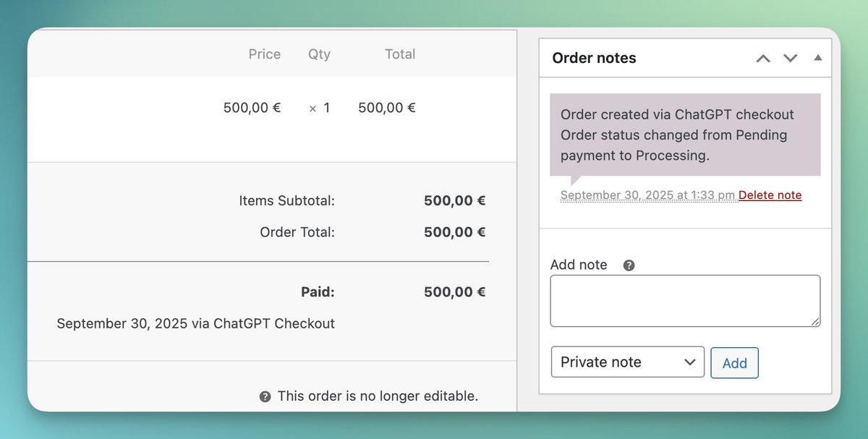Click the Qty column header
Screen dimensions: 868x439
pos(319,54)
